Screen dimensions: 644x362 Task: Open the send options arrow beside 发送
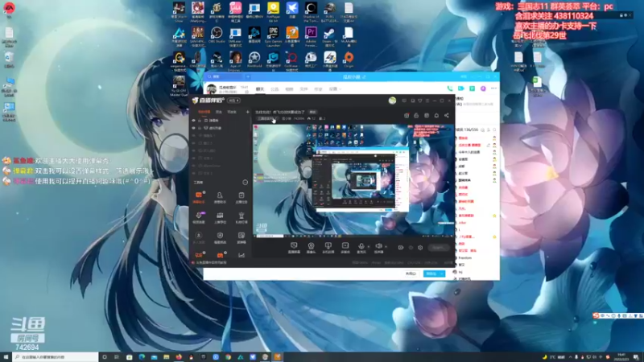[442, 274]
